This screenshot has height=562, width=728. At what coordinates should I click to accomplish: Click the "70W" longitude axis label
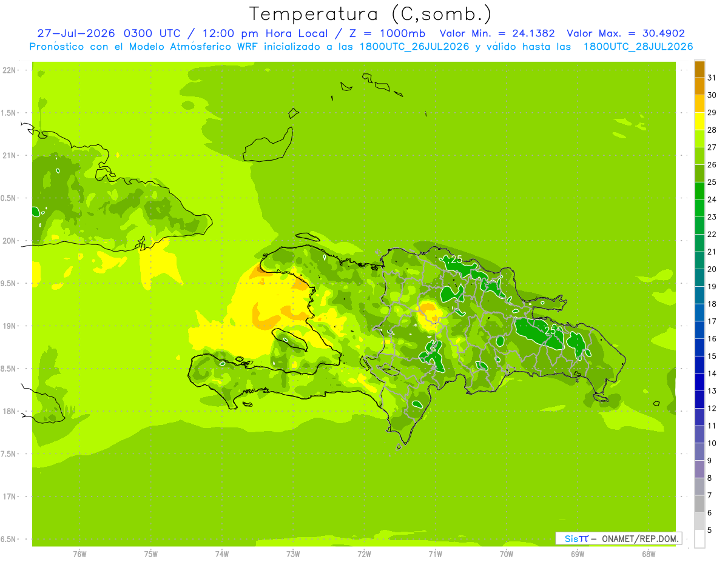pos(507,554)
